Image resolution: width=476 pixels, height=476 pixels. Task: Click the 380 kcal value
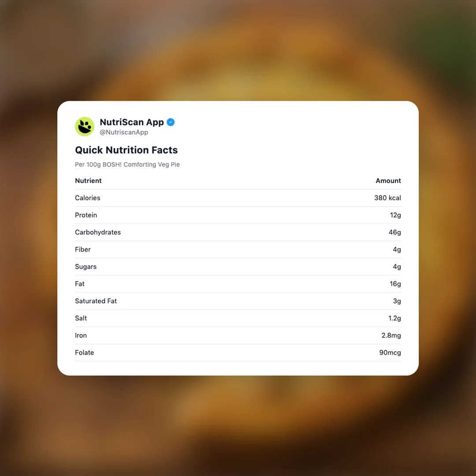[387, 198]
